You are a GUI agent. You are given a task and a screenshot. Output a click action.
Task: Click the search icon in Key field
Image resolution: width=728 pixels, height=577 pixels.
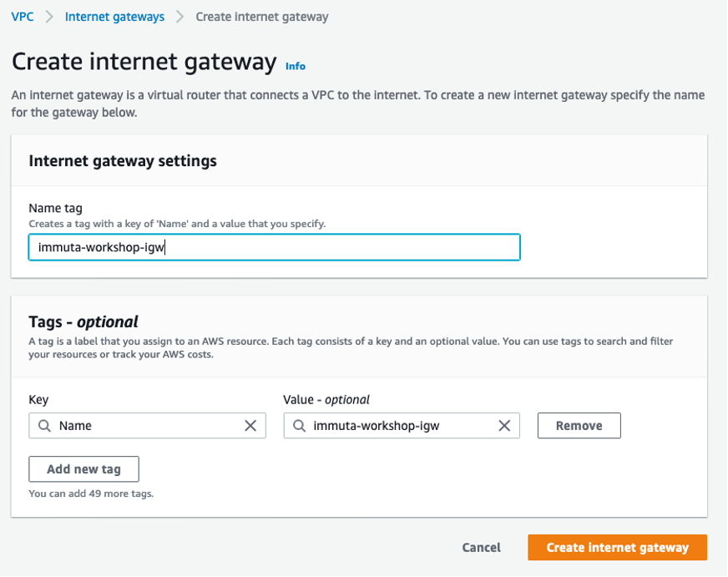point(44,426)
